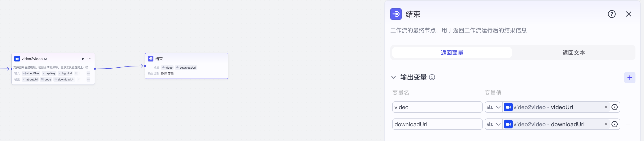This screenshot has width=644, height=141.
Task: Click info icon beside 输出变量
Action: [432, 77]
